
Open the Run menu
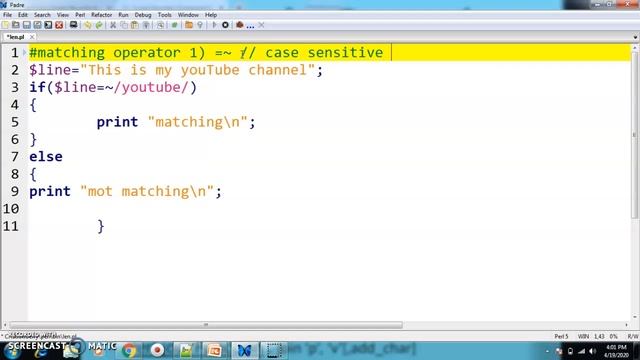coord(123,15)
